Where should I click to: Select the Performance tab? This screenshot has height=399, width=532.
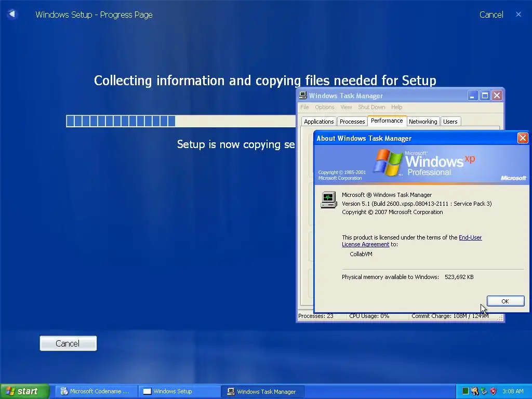coord(387,121)
